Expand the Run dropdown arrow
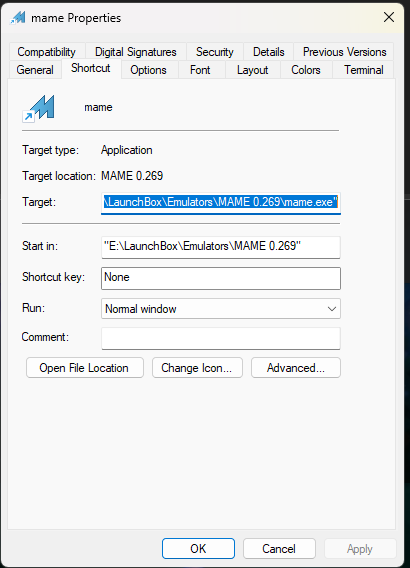Viewport: 410px width, 568px height. (x=331, y=309)
